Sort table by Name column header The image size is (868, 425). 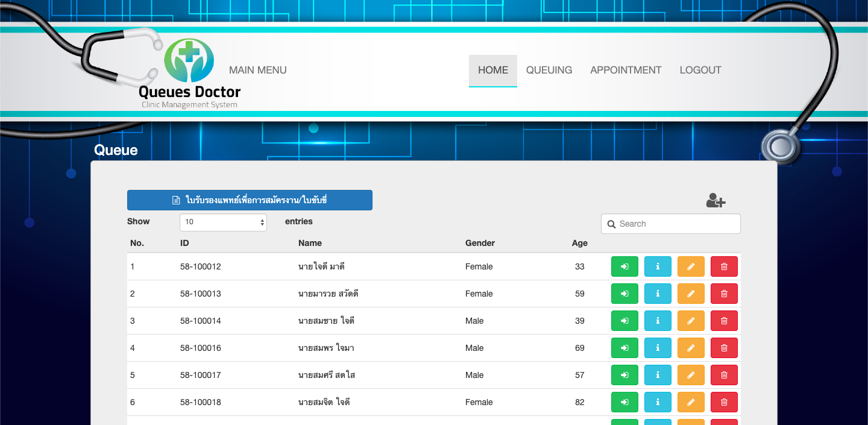pyautogui.click(x=310, y=243)
